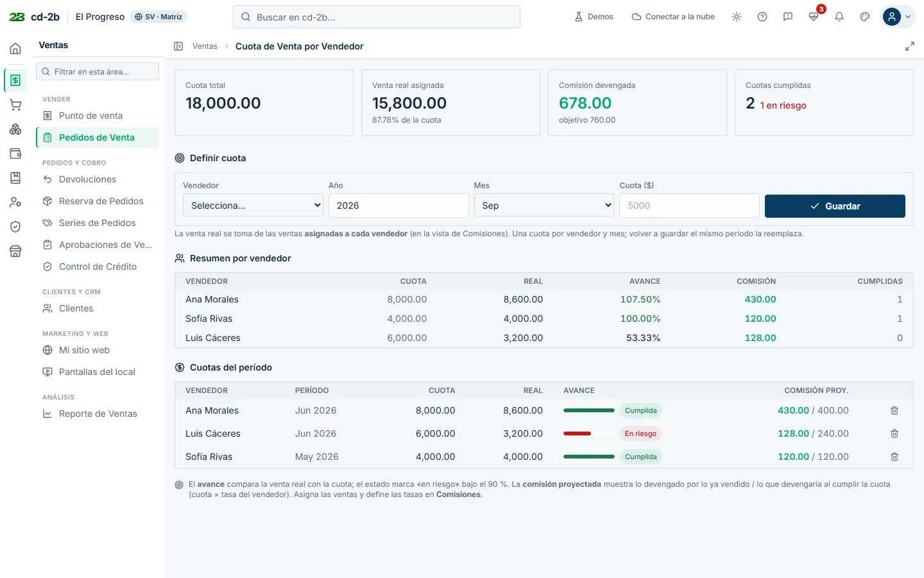This screenshot has height=578, width=924.
Task: Click Ana Morales Jun 2026 progress bar
Action: point(589,410)
